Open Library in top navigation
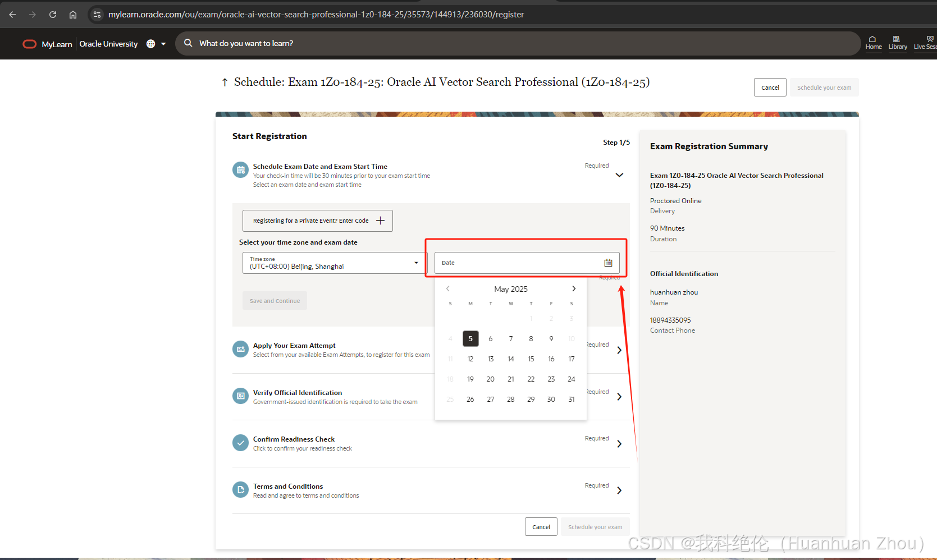 point(898,43)
